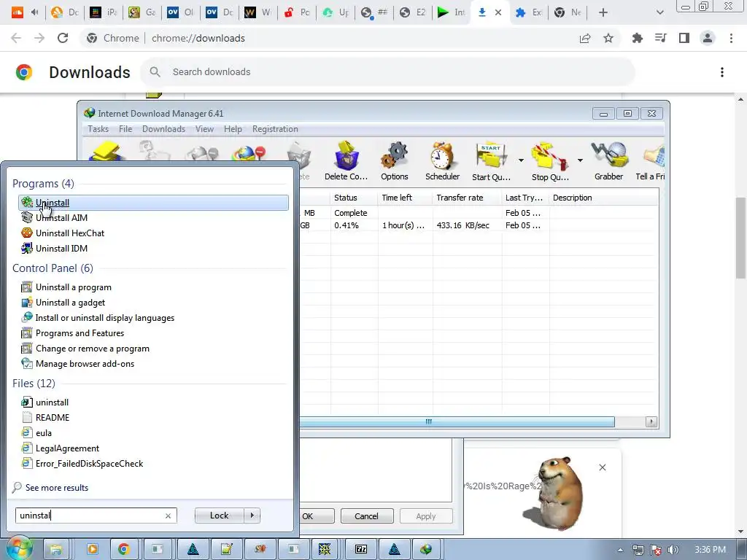Image resolution: width=747 pixels, height=560 pixels.
Task: Click the Windows Start orb
Action: pos(18,548)
